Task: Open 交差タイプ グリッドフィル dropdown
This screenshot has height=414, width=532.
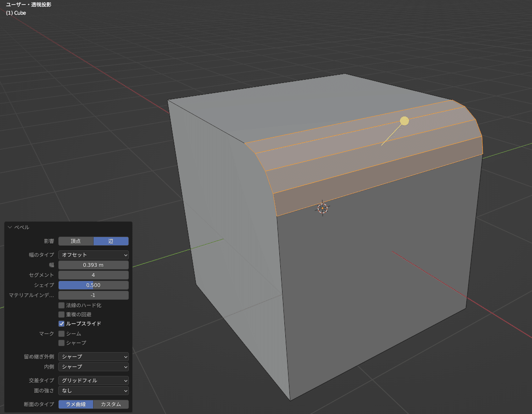Action: click(x=93, y=381)
